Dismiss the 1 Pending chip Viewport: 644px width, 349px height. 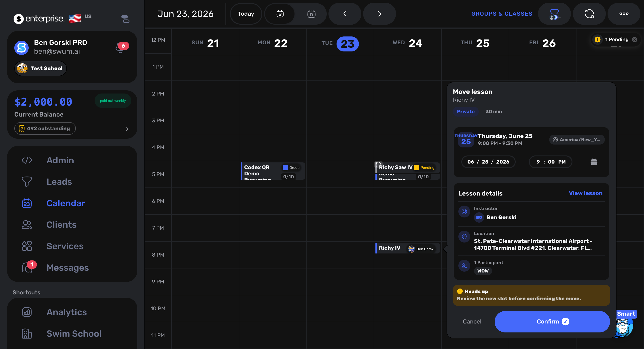(635, 40)
